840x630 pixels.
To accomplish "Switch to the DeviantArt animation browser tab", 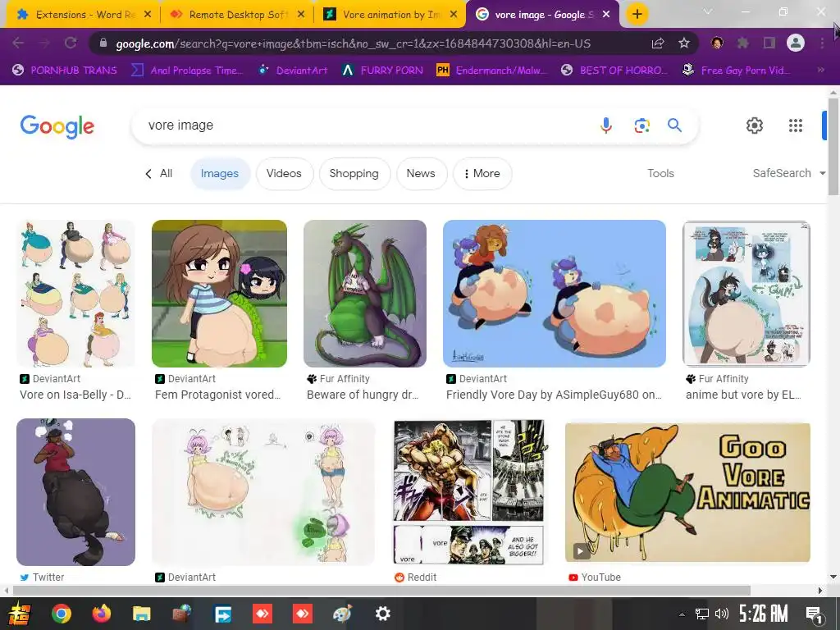I will [x=391, y=14].
